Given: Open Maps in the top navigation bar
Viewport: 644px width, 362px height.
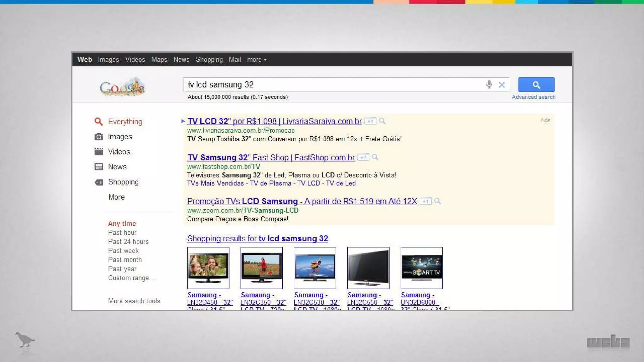Looking at the screenshot, I should [x=159, y=60].
